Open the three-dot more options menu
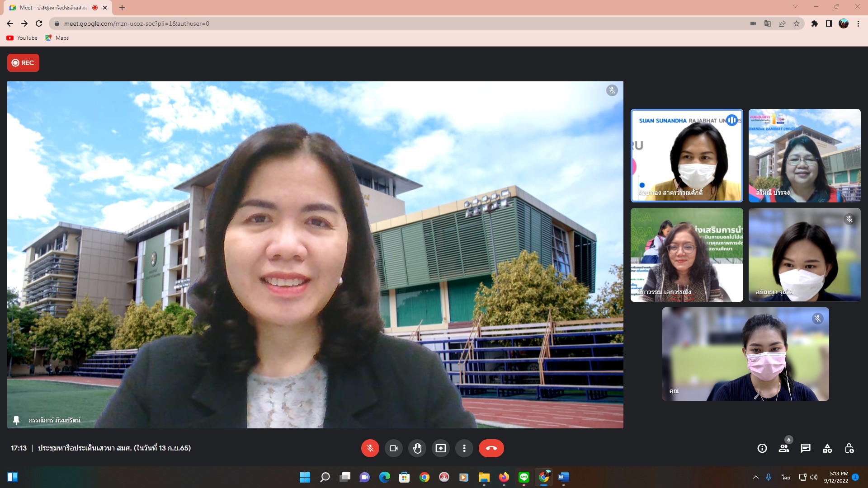This screenshot has width=868, height=488. click(464, 448)
